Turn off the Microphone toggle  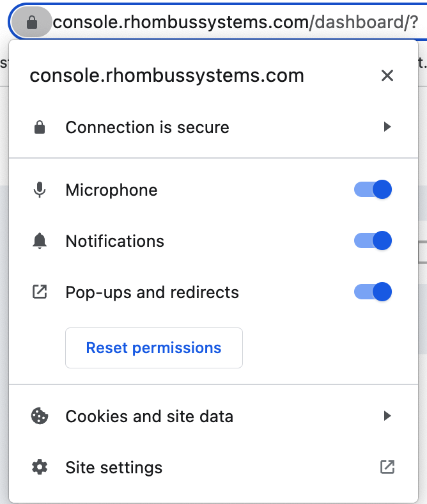[x=373, y=189]
